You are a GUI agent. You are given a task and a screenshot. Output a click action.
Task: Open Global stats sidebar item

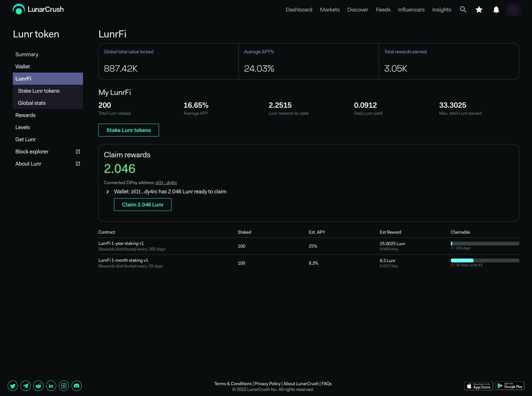pyautogui.click(x=48, y=103)
